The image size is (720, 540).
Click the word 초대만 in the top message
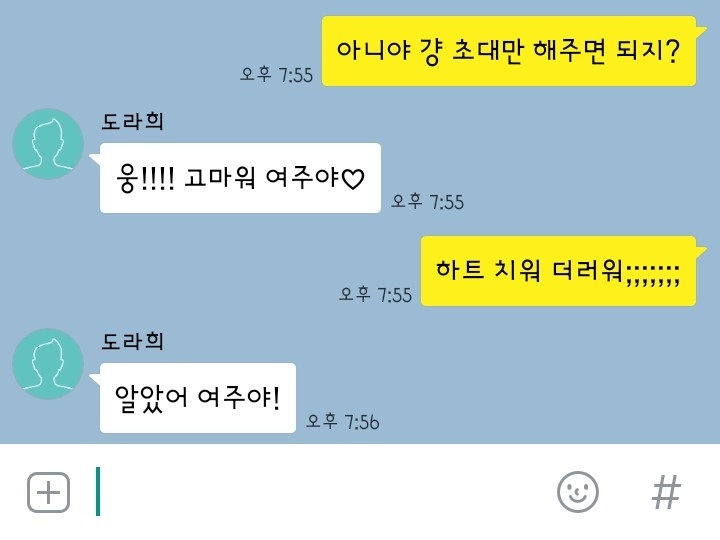pyautogui.click(x=489, y=50)
